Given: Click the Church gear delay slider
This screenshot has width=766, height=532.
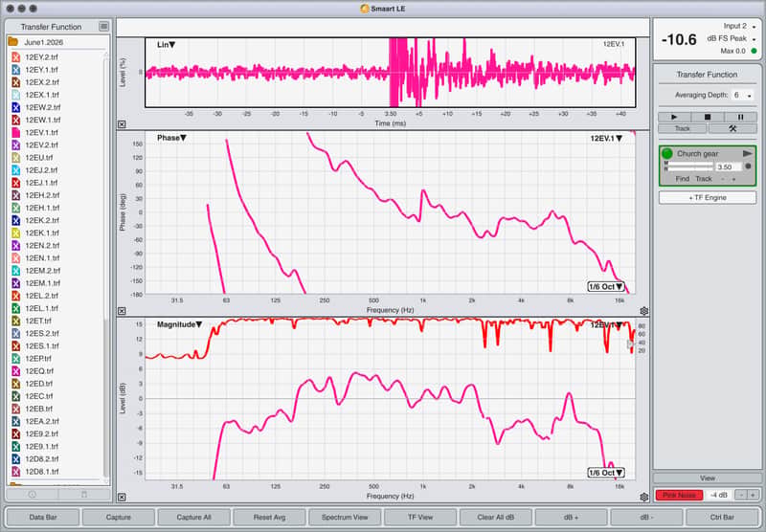Looking at the screenshot, I should pyautogui.click(x=688, y=166).
